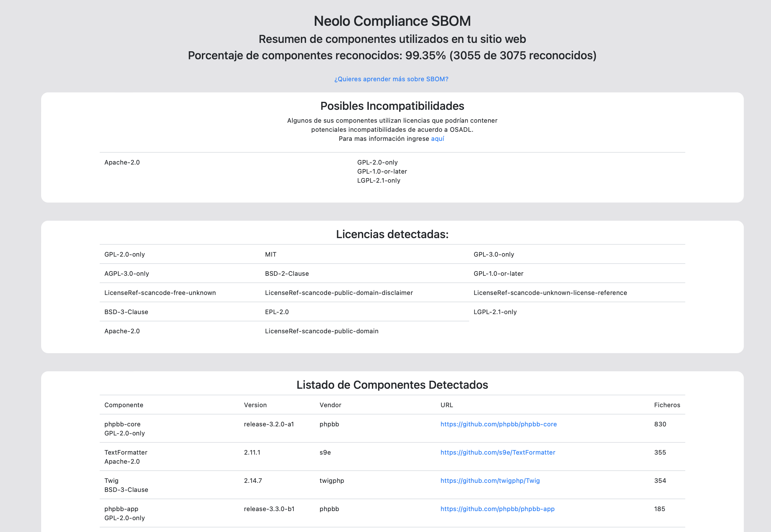Click the phpbb-app component name
The image size is (771, 532).
(121, 509)
